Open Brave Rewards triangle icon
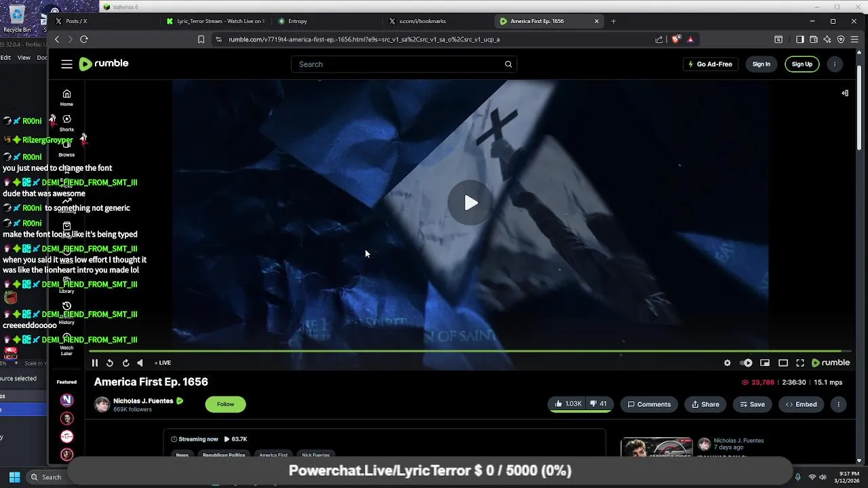Image resolution: width=868 pixels, height=488 pixels. [x=690, y=39]
